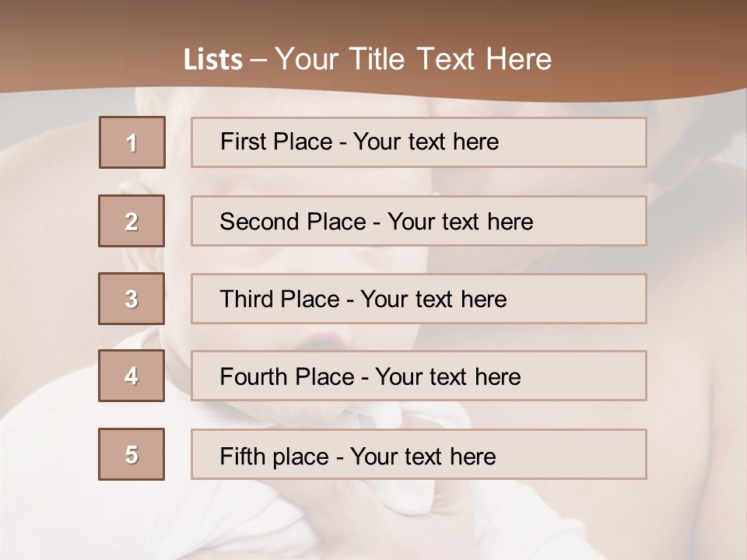Click the words 'Fourth Place'
The width and height of the screenshot is (747, 560).
(x=286, y=377)
